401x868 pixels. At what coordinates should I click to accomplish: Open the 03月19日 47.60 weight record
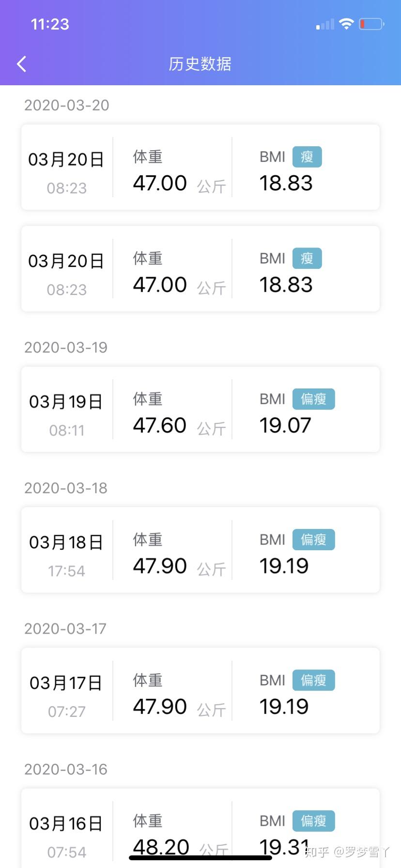(x=200, y=409)
